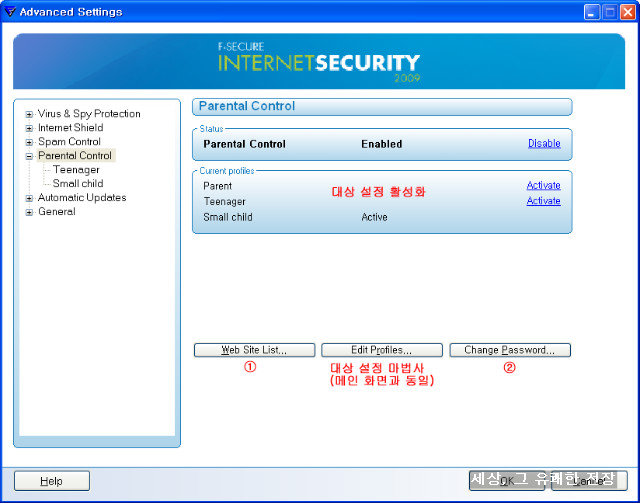Click the Help button

(x=51, y=481)
